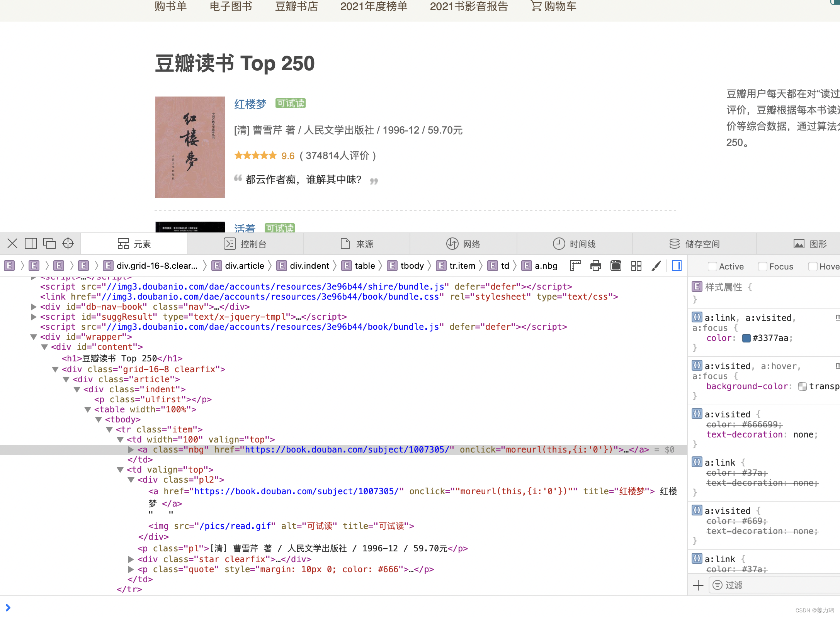This screenshot has width=840, height=617.
Task: Expand the script id="suggResult" node
Action: 34,317
